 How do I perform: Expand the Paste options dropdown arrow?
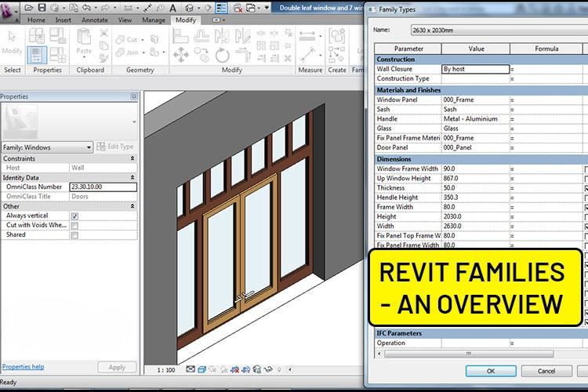click(x=84, y=57)
